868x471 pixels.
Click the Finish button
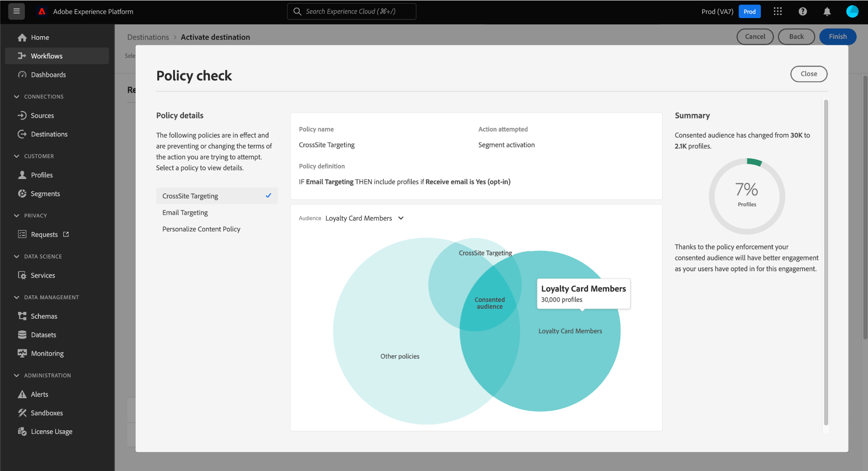pos(838,37)
